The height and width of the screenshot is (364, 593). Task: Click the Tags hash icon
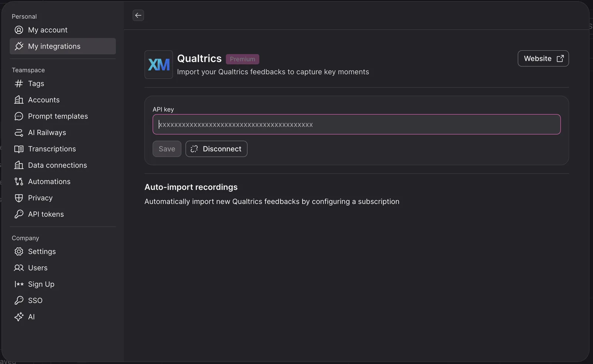tap(19, 84)
